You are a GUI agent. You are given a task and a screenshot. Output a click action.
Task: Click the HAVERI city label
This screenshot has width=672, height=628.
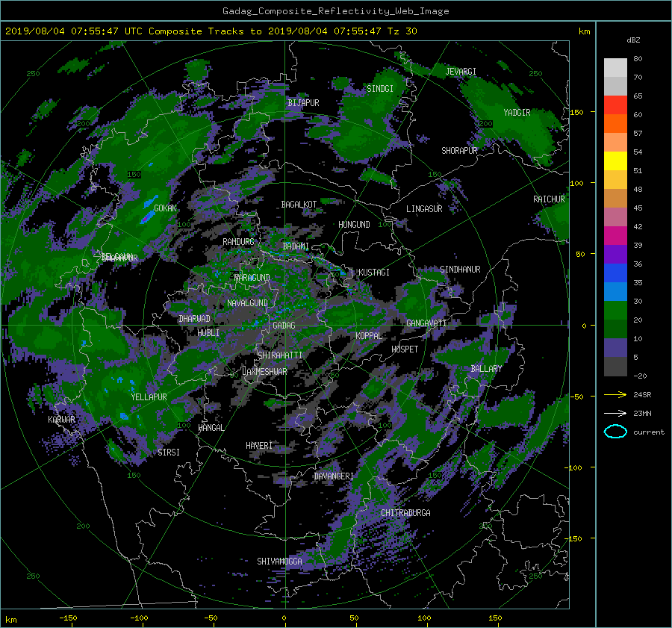259,447
